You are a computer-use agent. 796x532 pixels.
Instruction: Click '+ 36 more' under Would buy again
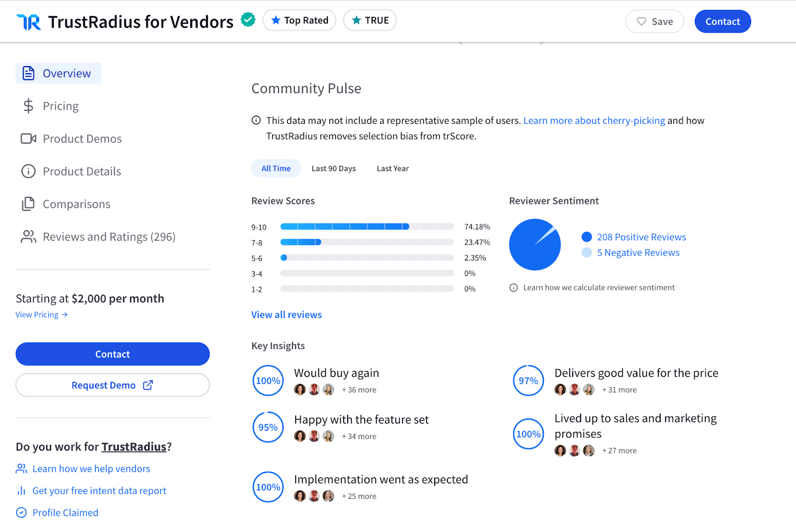click(x=359, y=390)
